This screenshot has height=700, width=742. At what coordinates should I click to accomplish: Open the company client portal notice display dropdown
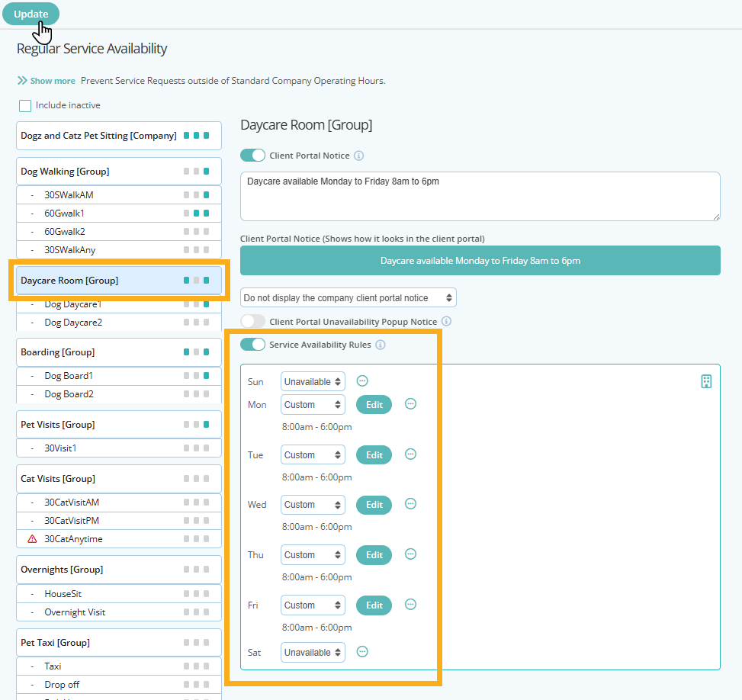(x=348, y=297)
